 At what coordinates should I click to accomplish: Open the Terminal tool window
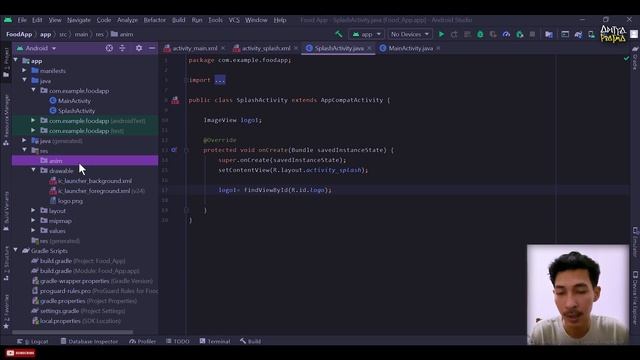[215, 341]
